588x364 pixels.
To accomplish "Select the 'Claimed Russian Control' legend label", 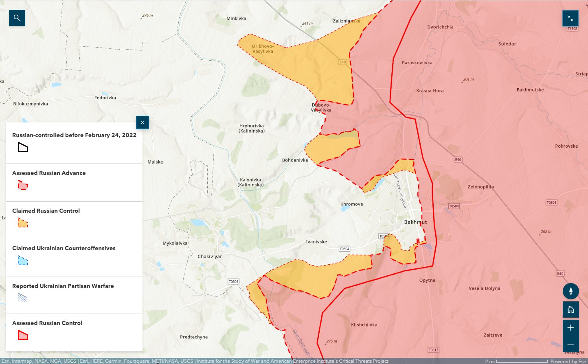I will pyautogui.click(x=46, y=211).
